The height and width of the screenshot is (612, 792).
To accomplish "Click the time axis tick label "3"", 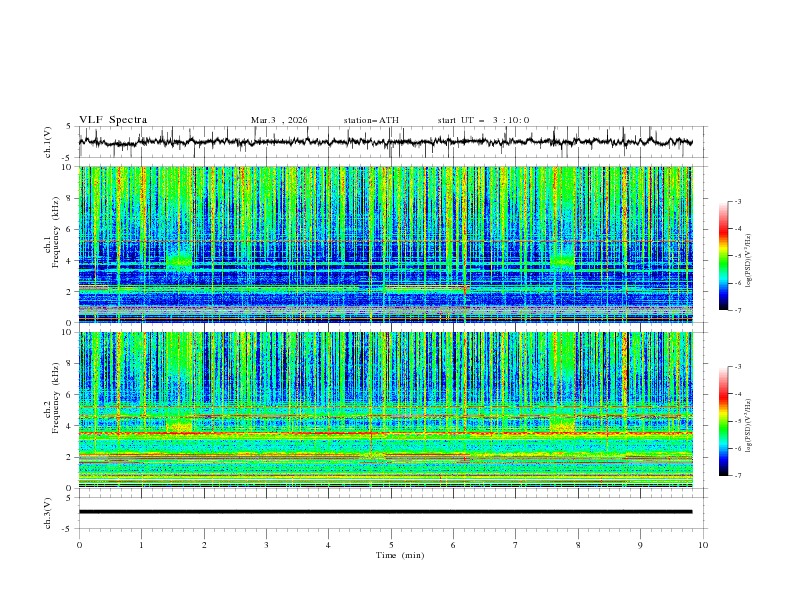I will pos(266,545).
